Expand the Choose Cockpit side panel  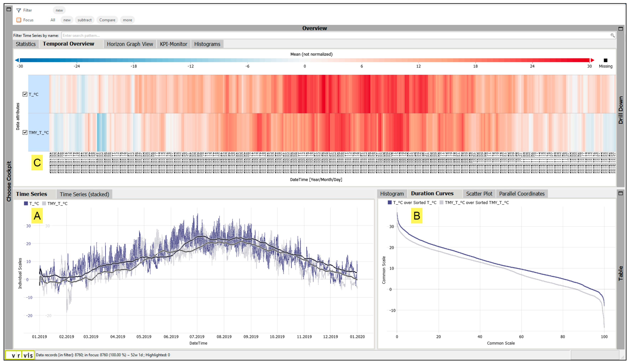[x=9, y=181]
